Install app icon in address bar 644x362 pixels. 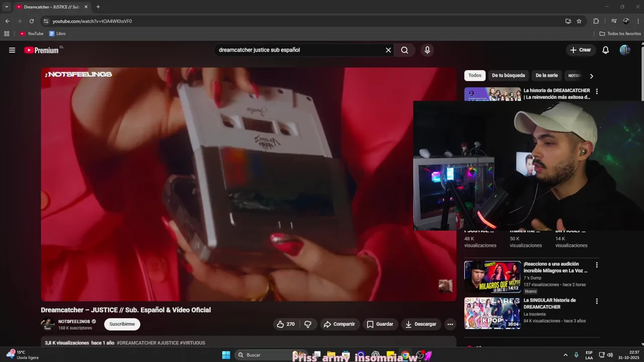(x=568, y=21)
